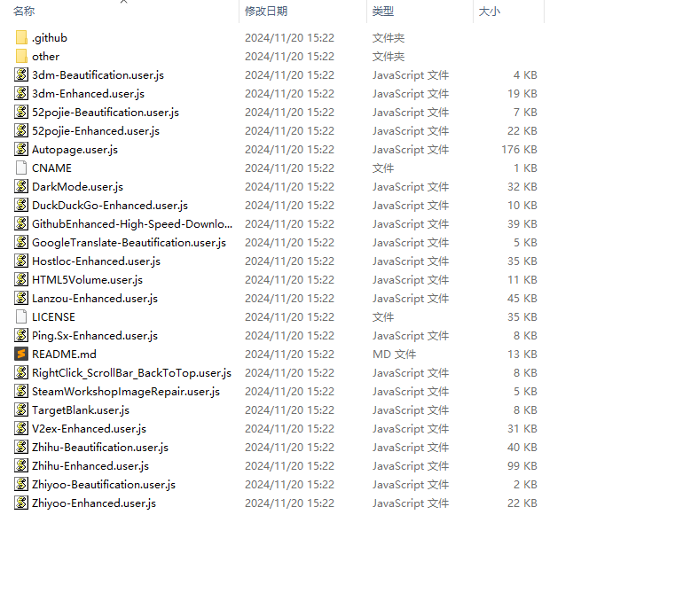Click the 类型 column header
This screenshot has height=616, width=675.
pyautogui.click(x=383, y=12)
